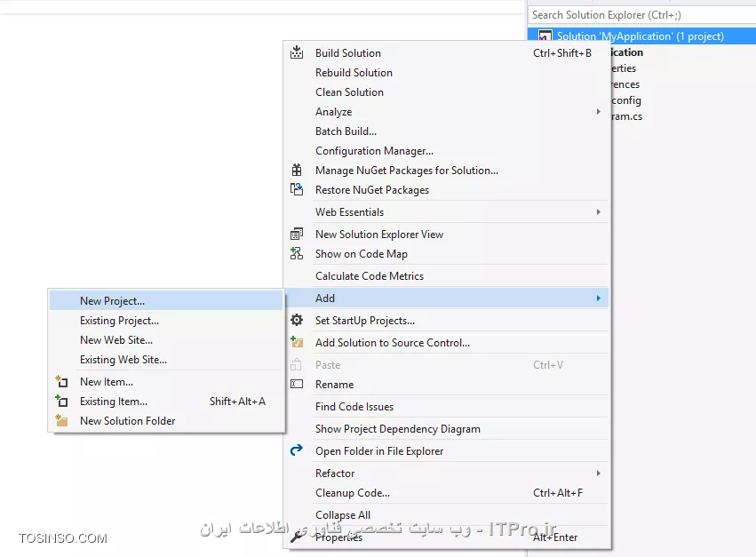
Task: Click the New Solution Folder icon
Action: coord(61,421)
